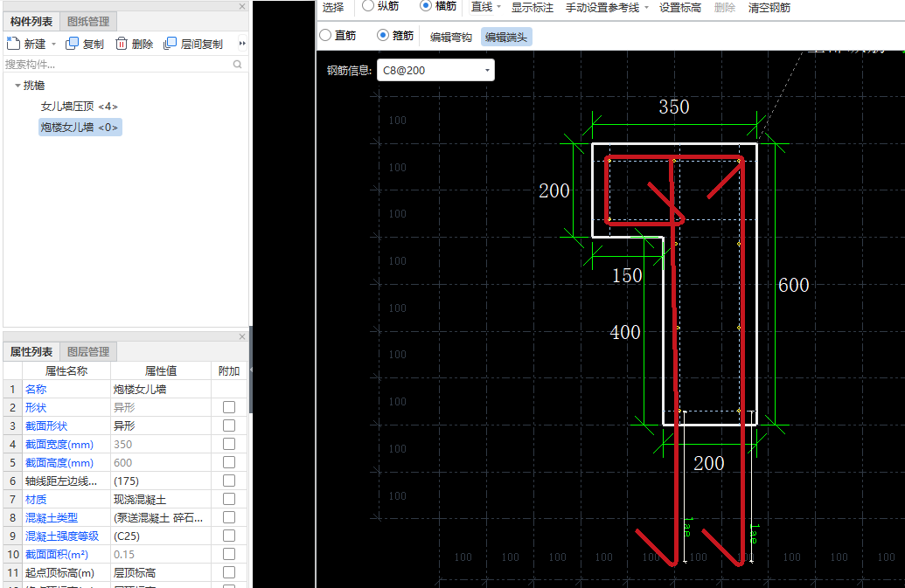Switch to the 图层管理 tab
This screenshot has width=905, height=588.
point(88,351)
